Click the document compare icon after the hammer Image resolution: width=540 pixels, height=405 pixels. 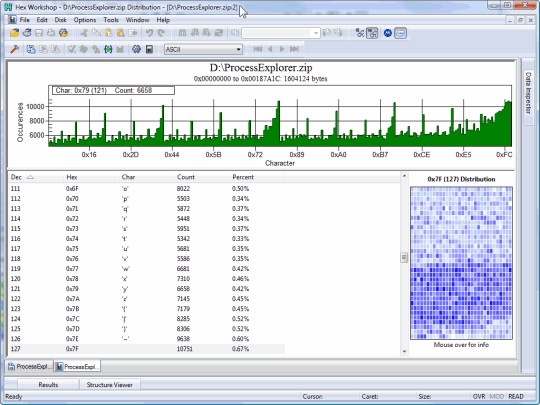point(31,49)
